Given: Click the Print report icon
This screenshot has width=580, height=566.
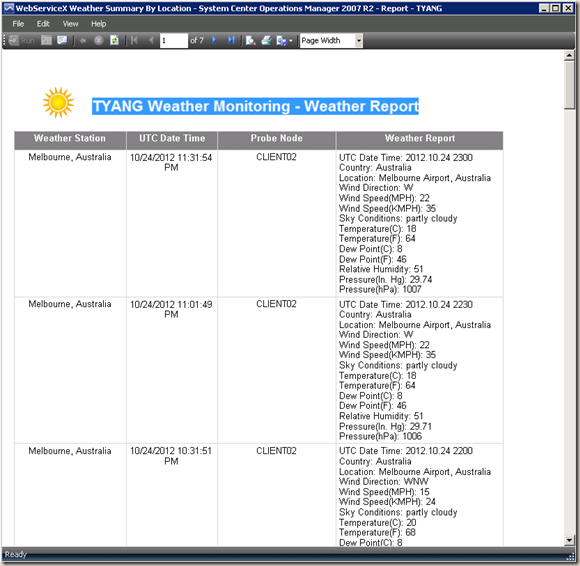Looking at the screenshot, I should pyautogui.click(x=266, y=40).
